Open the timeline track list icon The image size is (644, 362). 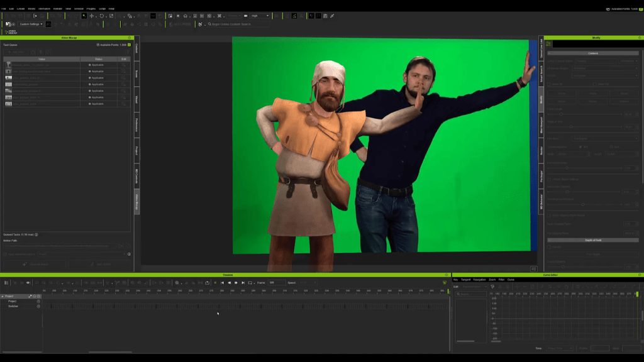6,283
